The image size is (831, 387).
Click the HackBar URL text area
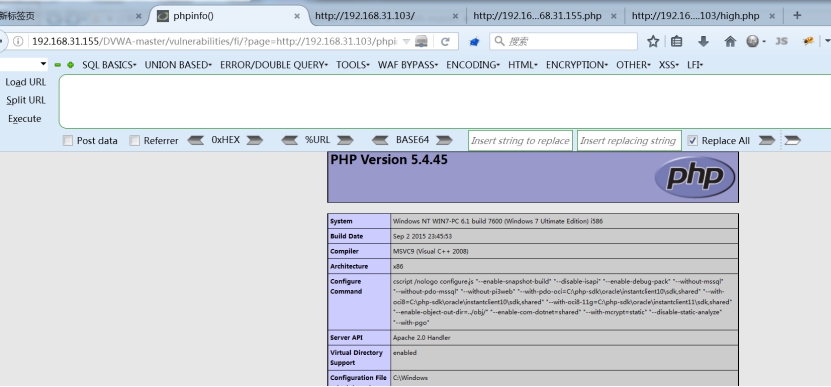[x=445, y=102]
